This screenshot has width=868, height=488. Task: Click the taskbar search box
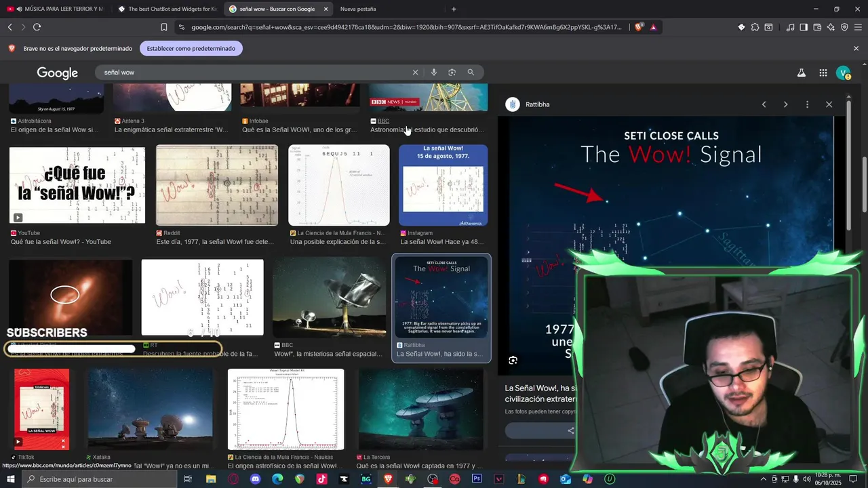[99, 479]
